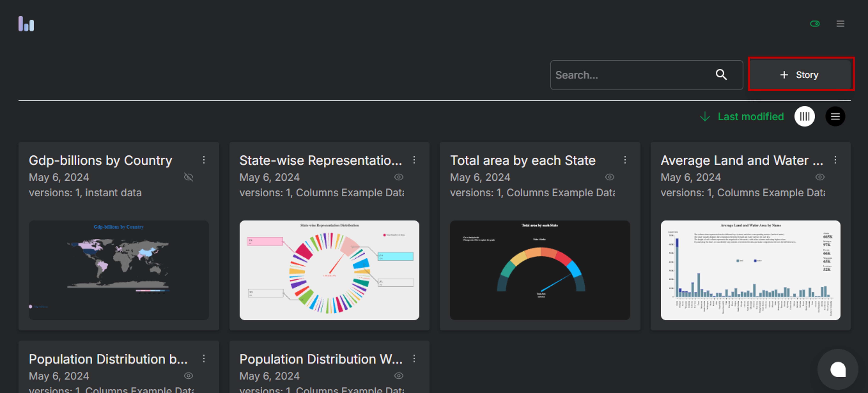This screenshot has width=868, height=393.
Task: Toggle hidden visibility on Gdp-billions by Country
Action: [188, 177]
